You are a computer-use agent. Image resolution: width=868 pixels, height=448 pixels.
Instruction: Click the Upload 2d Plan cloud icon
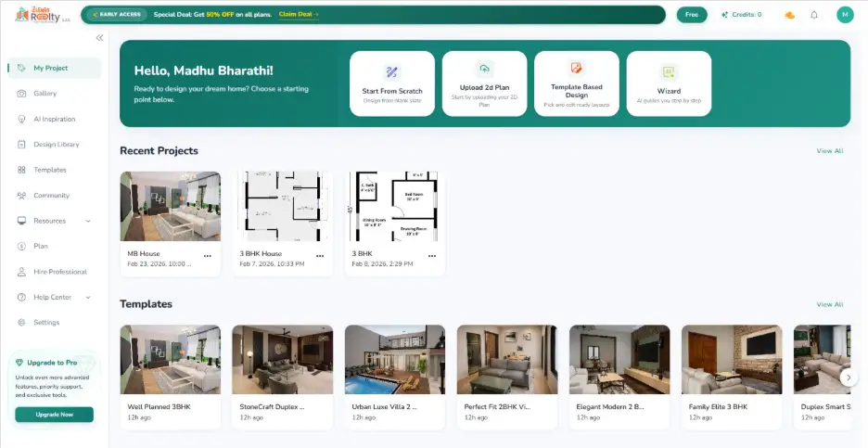coord(484,69)
